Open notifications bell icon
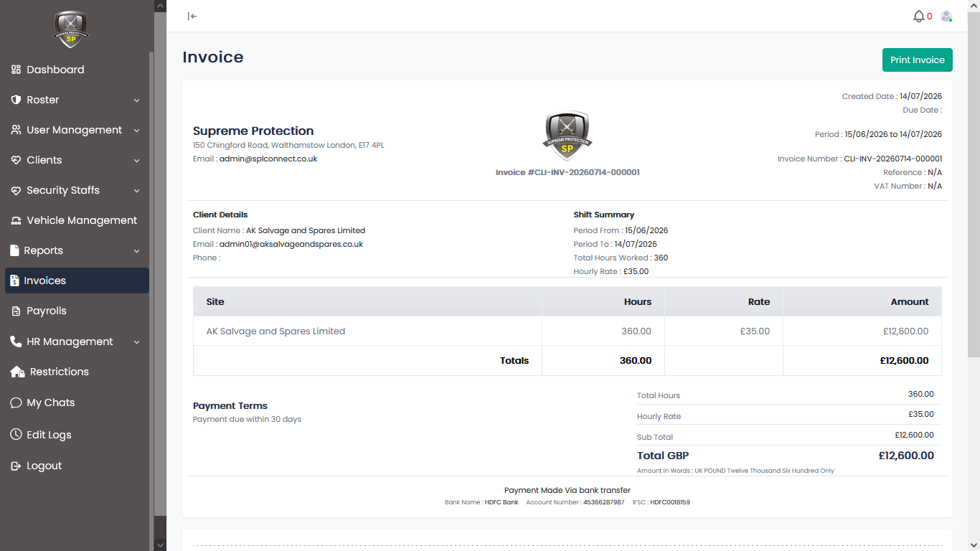 click(x=918, y=16)
